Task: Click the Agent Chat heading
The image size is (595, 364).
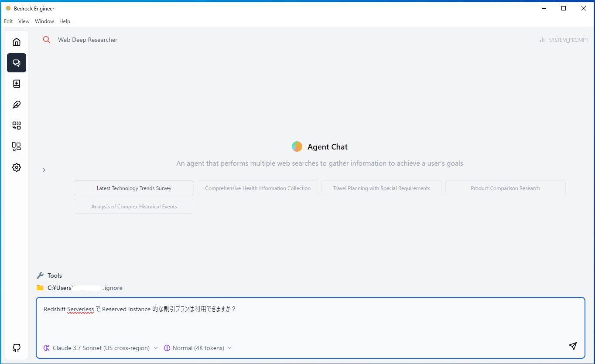Action: click(x=328, y=147)
